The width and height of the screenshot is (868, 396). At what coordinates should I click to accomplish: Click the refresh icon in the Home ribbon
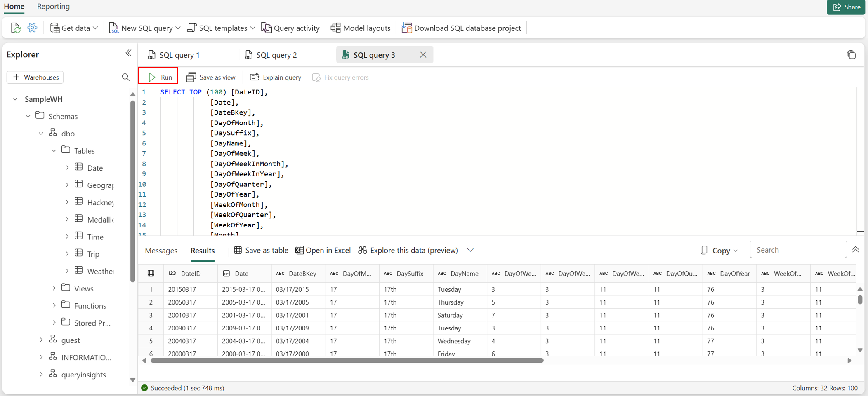16,28
